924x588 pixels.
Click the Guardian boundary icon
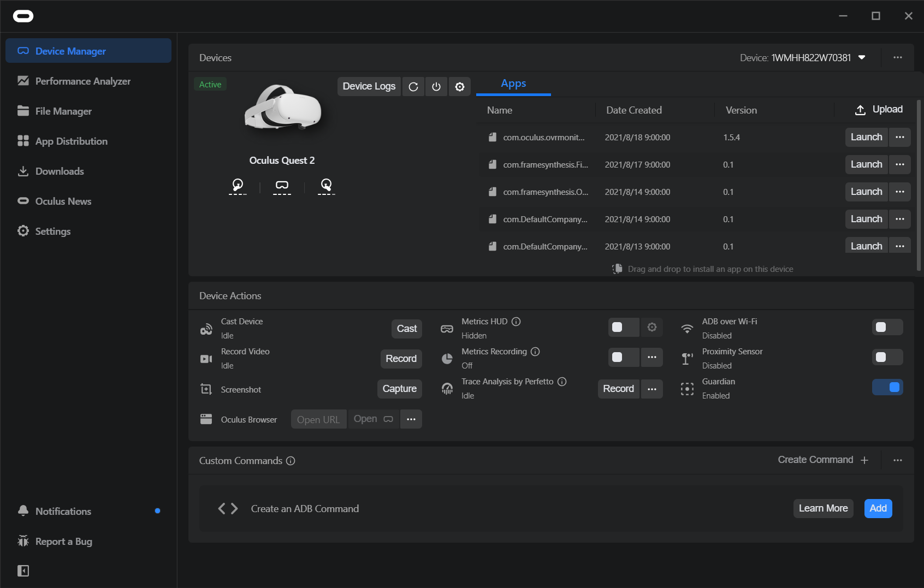coord(687,389)
